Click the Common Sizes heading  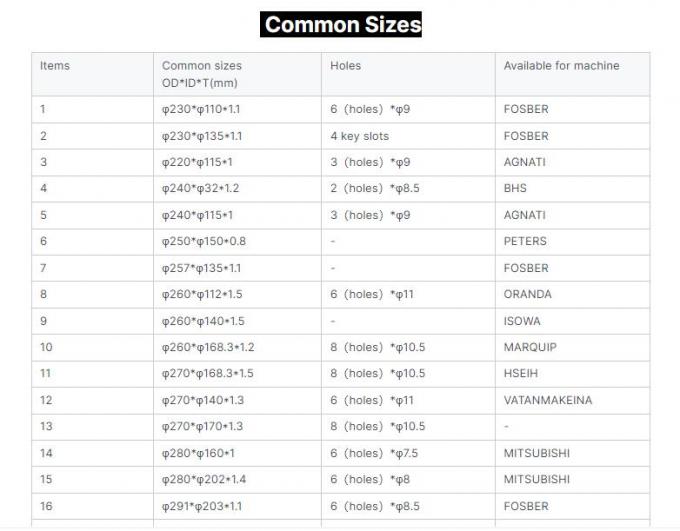(341, 24)
